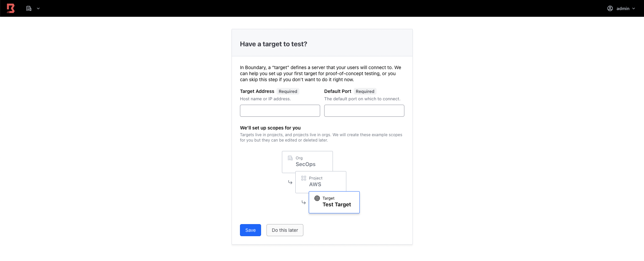The image size is (644, 261).
Task: Click the org scope icon in the top navbar
Action: point(28,8)
